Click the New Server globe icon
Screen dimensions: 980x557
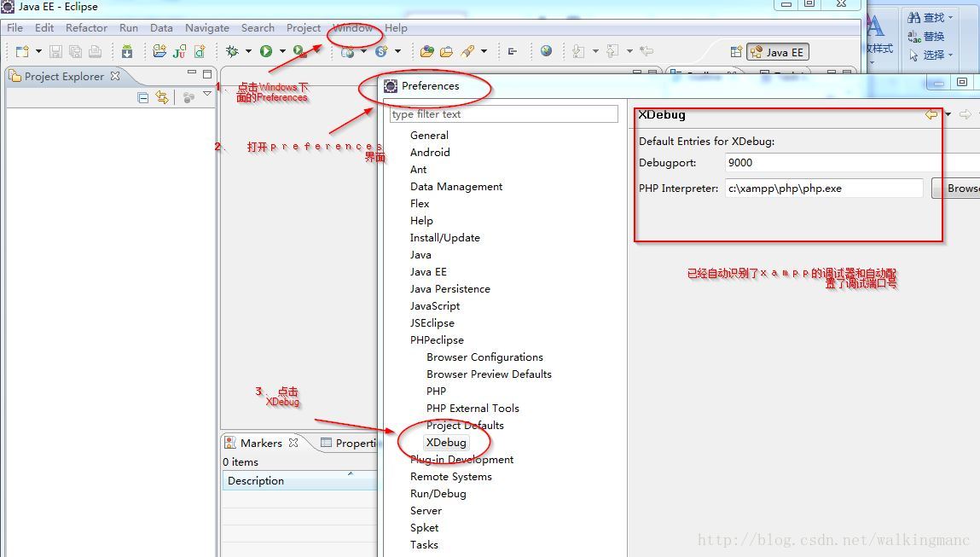click(347, 51)
